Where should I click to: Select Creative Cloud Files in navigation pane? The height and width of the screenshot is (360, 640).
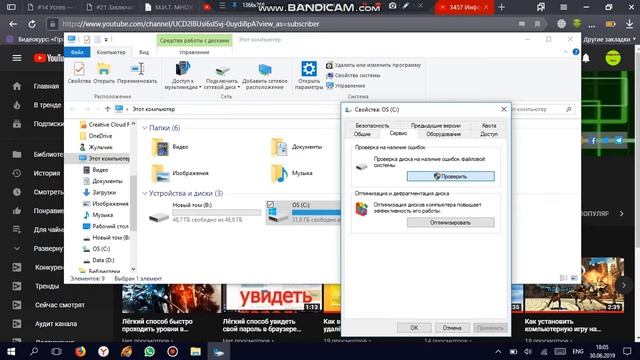tap(104, 124)
